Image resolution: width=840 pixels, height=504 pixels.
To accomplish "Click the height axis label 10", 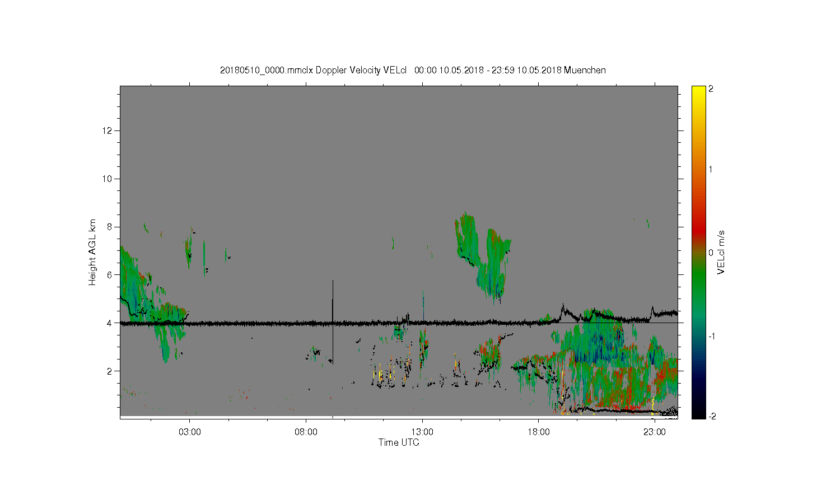I will click(x=108, y=179).
